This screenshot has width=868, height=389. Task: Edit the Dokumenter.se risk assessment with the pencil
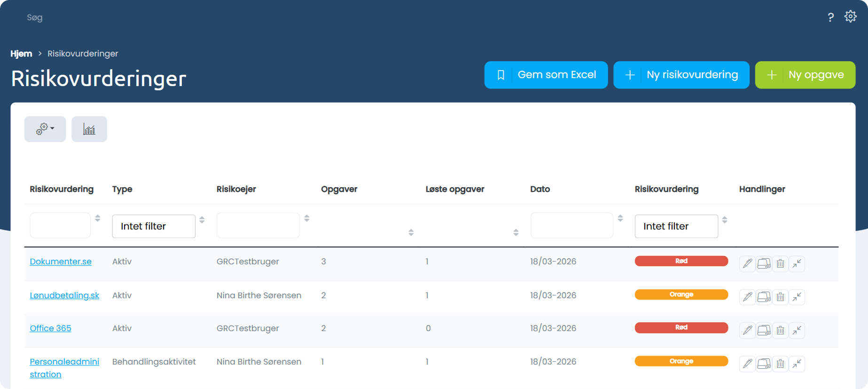click(x=747, y=263)
